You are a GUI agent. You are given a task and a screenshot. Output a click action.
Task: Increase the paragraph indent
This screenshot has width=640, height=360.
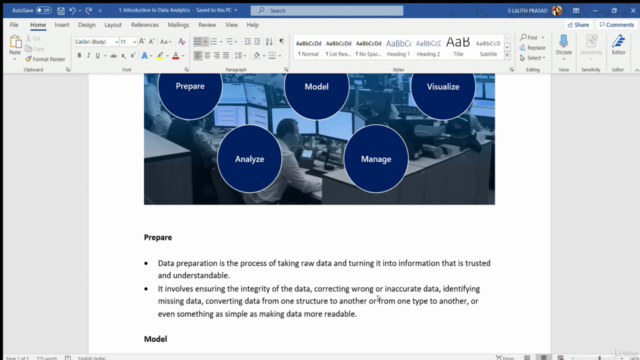(x=257, y=42)
